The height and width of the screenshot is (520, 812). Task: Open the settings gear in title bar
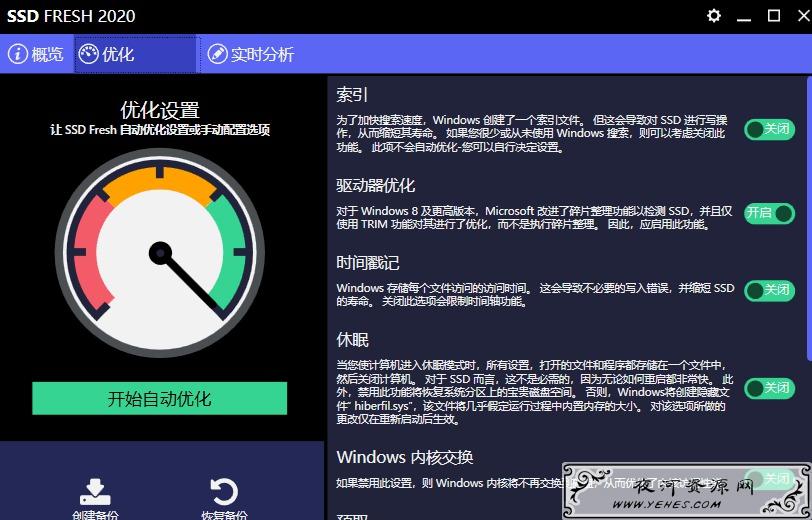point(714,16)
